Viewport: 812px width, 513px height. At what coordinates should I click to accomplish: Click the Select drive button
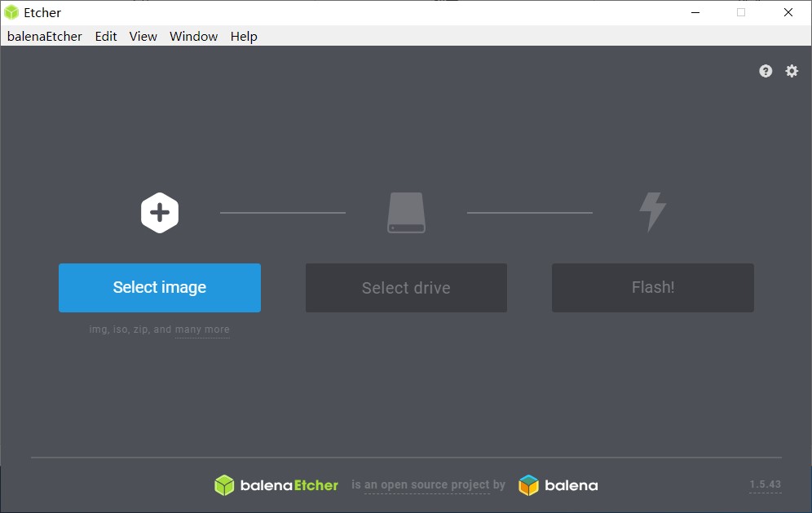coord(406,288)
